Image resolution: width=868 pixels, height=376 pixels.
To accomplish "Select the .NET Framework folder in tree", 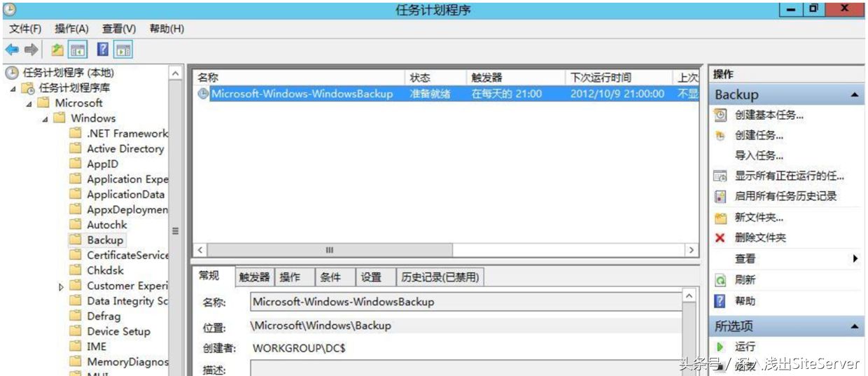I will tap(127, 134).
